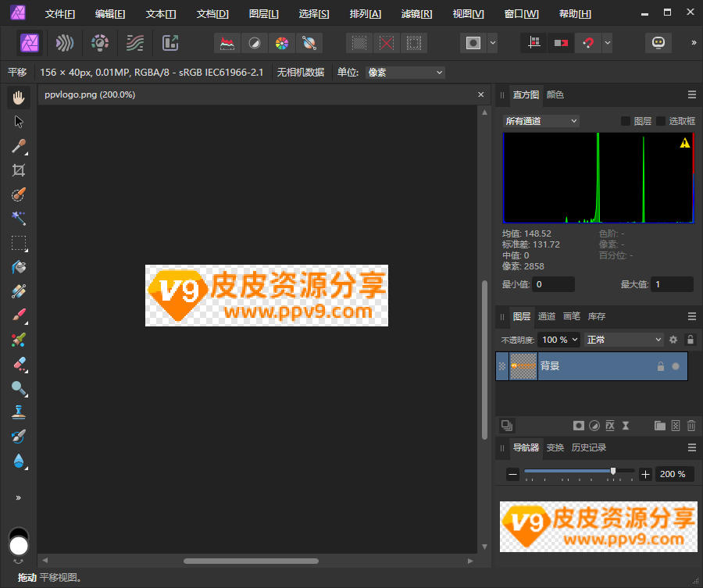Click the Select All toolbar icon
The height and width of the screenshot is (588, 703).
(359, 43)
